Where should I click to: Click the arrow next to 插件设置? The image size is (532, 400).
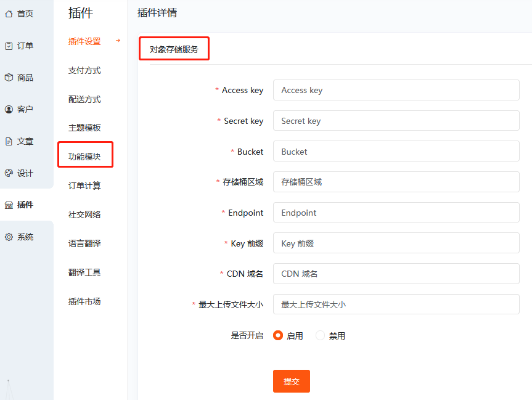click(x=118, y=41)
